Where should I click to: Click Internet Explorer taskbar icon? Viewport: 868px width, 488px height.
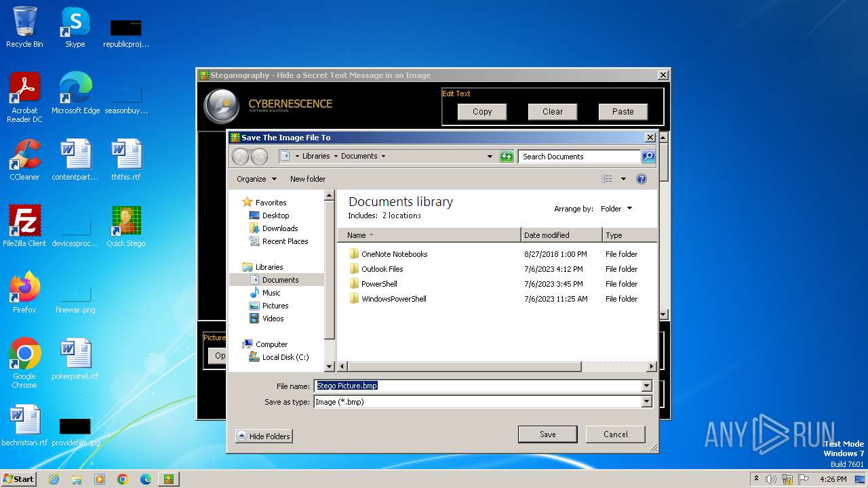(x=54, y=479)
